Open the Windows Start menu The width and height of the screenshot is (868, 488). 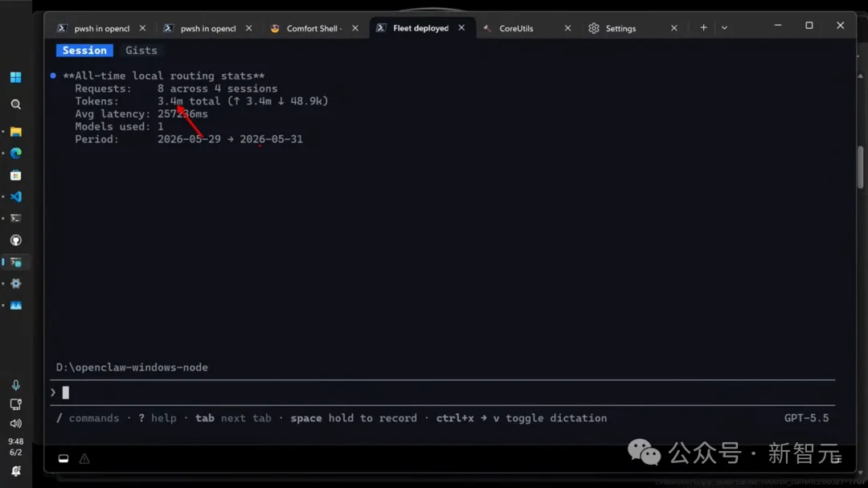[x=15, y=77]
